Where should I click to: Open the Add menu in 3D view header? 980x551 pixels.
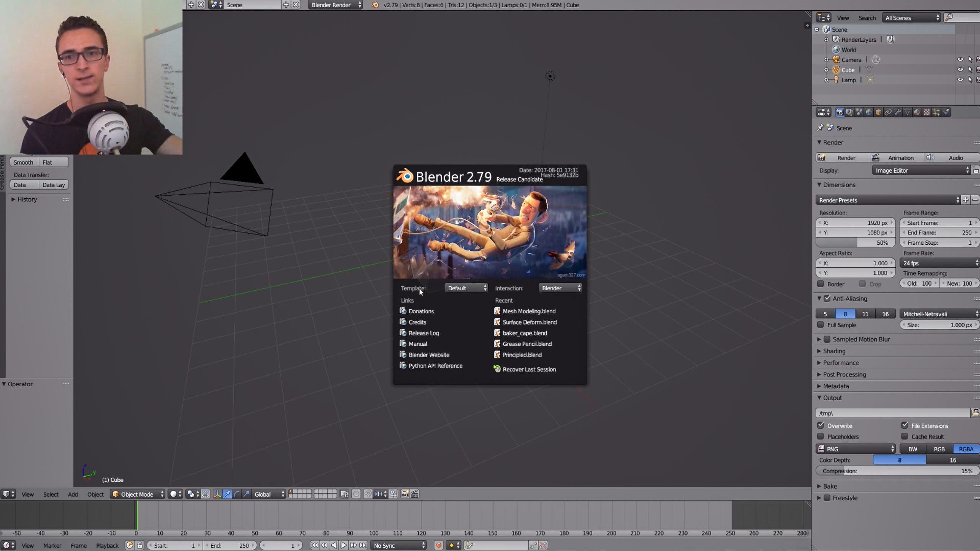point(73,494)
